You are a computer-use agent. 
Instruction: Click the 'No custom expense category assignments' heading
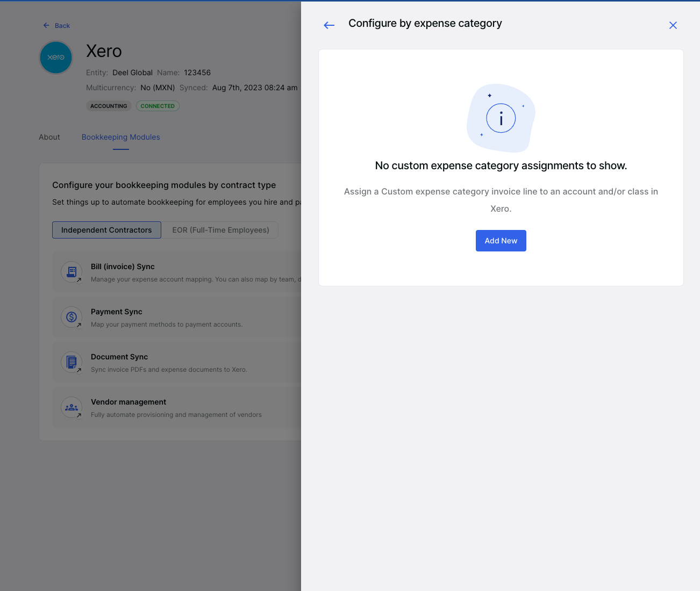(x=501, y=165)
